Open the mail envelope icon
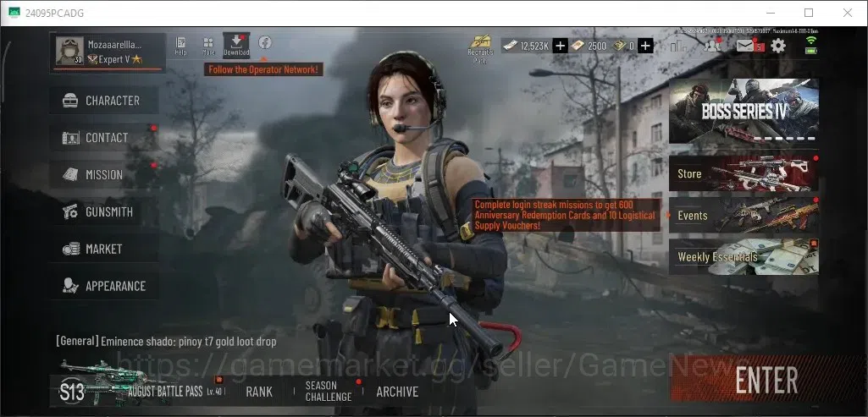 pyautogui.click(x=745, y=46)
